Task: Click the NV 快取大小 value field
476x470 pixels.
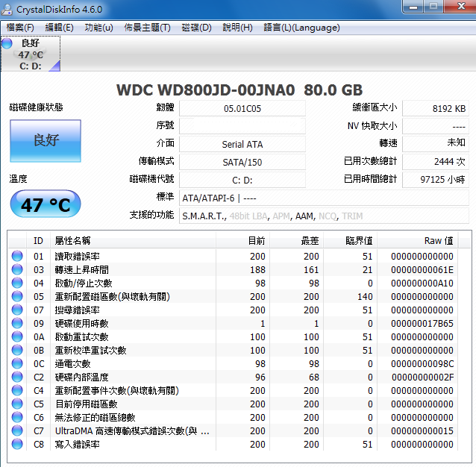Action: (x=435, y=126)
